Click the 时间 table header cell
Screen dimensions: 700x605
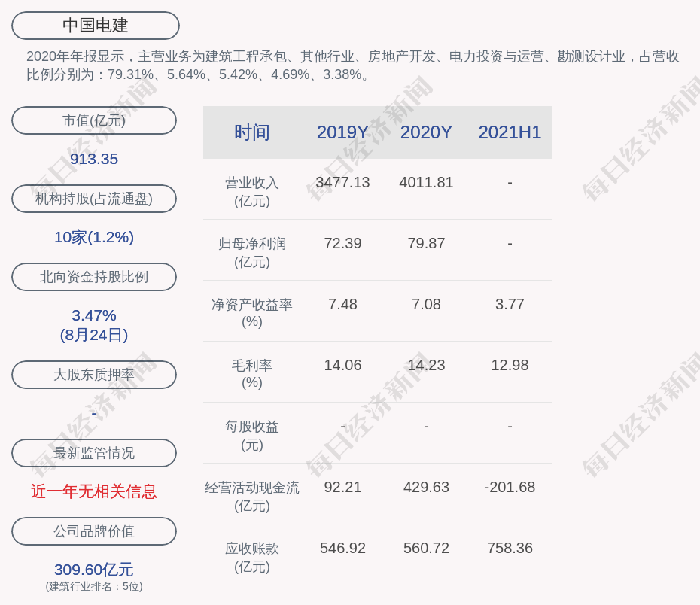(251, 132)
